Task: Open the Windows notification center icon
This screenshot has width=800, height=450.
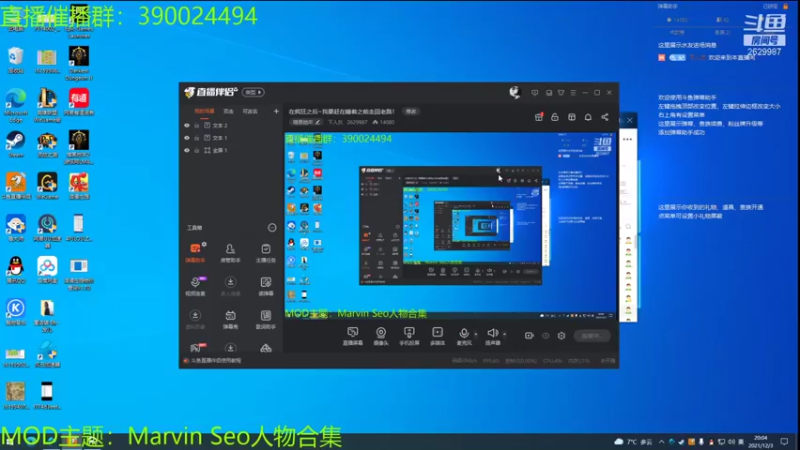Action: pyautogui.click(x=784, y=442)
